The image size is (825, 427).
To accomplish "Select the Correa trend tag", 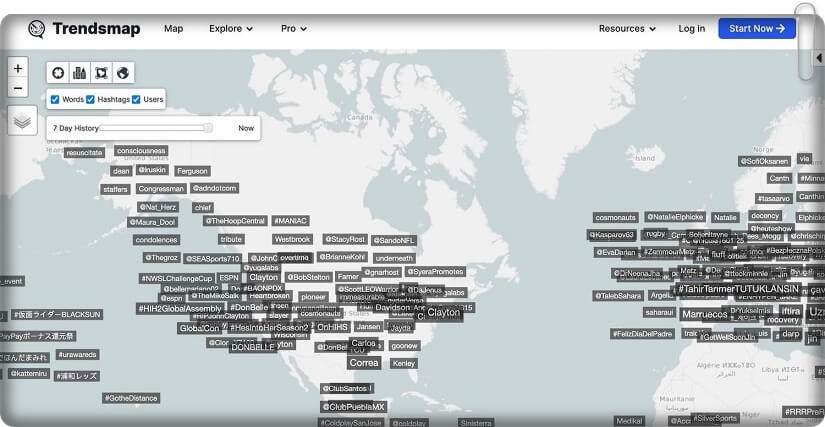I will (364, 363).
